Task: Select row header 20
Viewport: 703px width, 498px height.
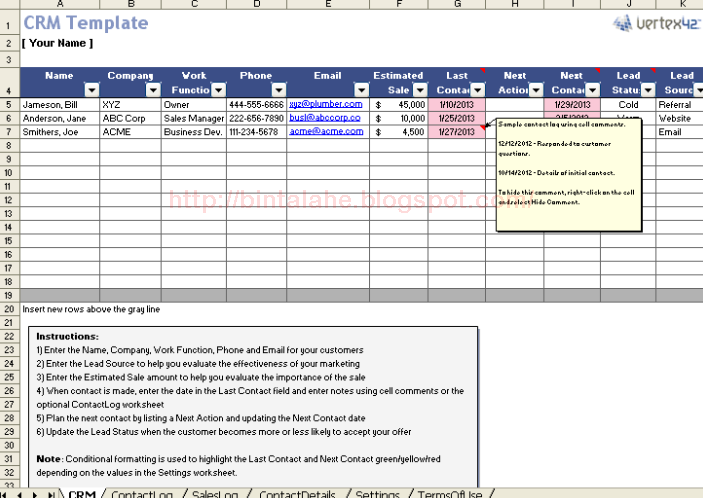Action: [9, 309]
